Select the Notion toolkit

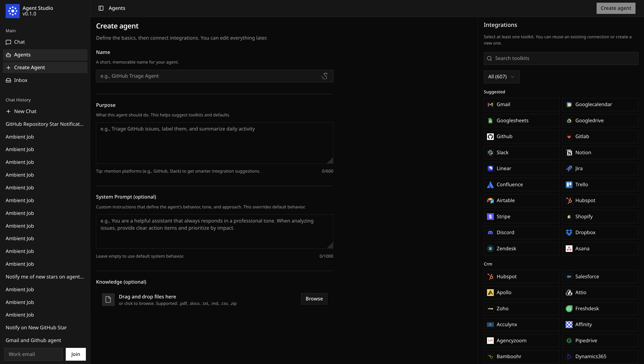click(600, 153)
